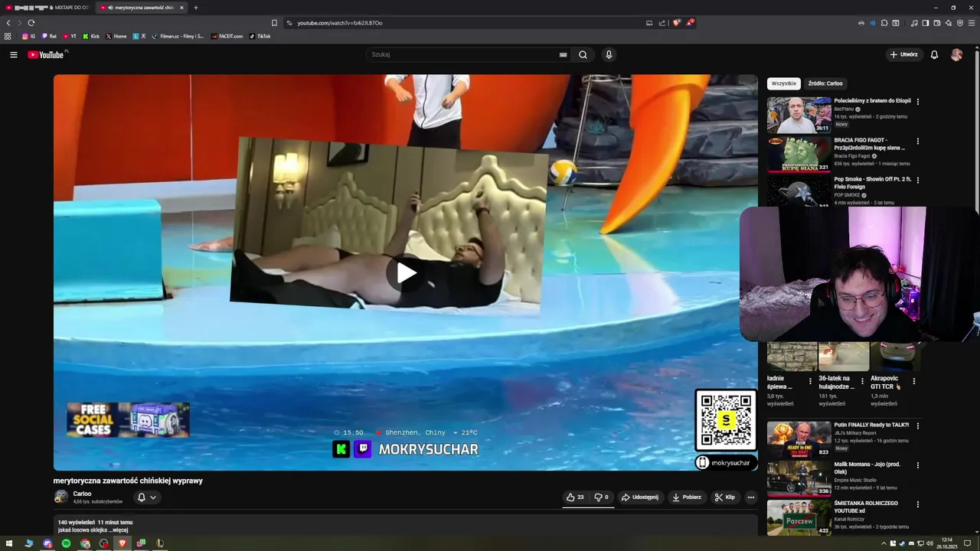
Task: Open the taskbar clock showing 12:14
Action: (x=947, y=543)
